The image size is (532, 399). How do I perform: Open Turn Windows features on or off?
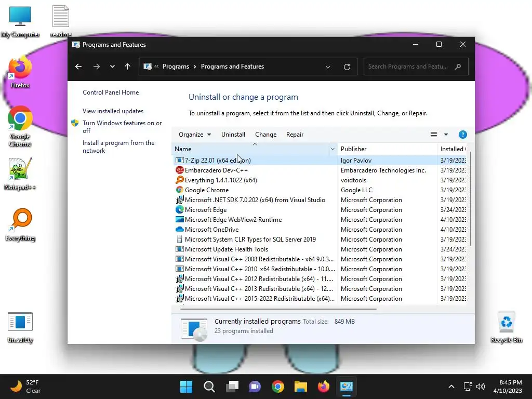tap(122, 127)
